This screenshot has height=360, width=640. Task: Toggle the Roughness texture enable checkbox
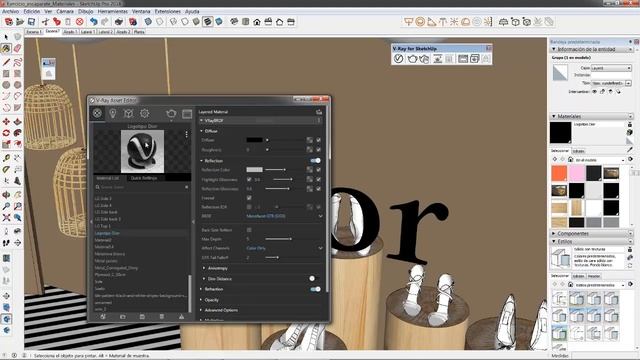[x=318, y=150]
